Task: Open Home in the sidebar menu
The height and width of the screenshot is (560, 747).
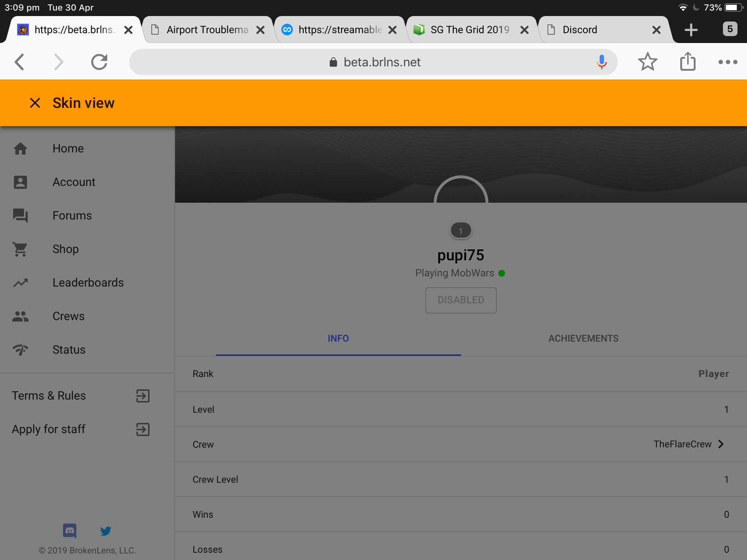Action: (68, 148)
